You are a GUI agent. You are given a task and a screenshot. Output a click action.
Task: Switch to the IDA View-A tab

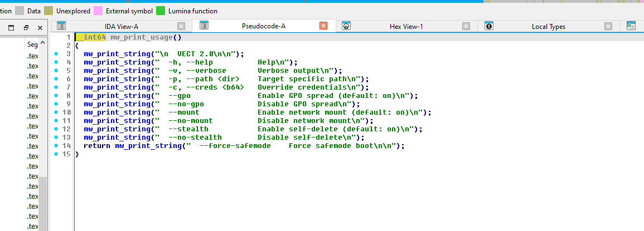tap(121, 26)
